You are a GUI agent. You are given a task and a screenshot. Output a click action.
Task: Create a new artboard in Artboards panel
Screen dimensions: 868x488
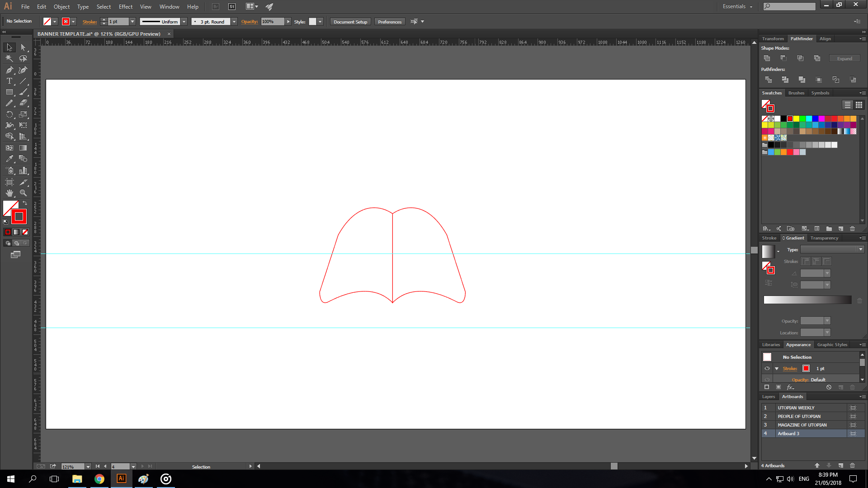(841, 465)
